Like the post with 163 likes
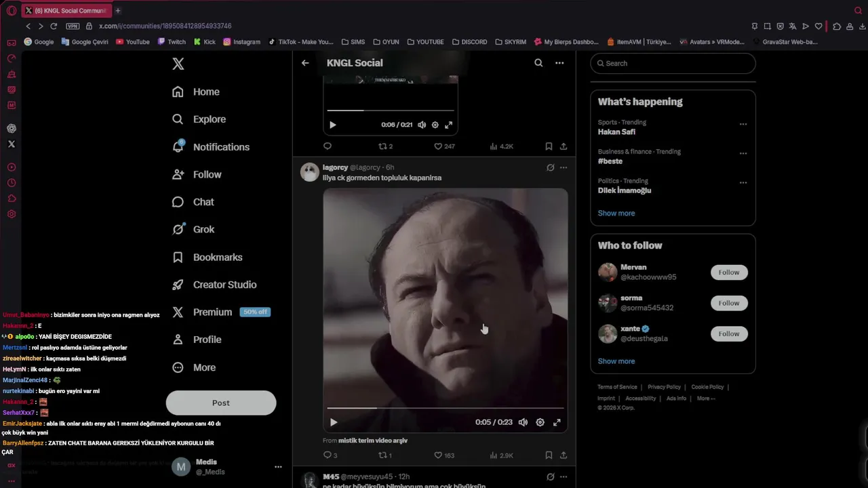Viewport: 868px width, 488px height. click(444, 455)
